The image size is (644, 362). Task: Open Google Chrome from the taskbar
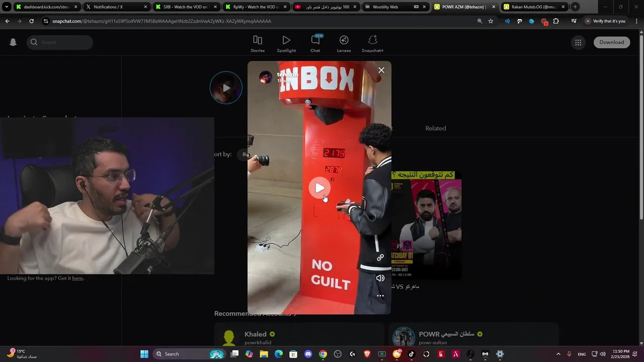[x=323, y=354]
